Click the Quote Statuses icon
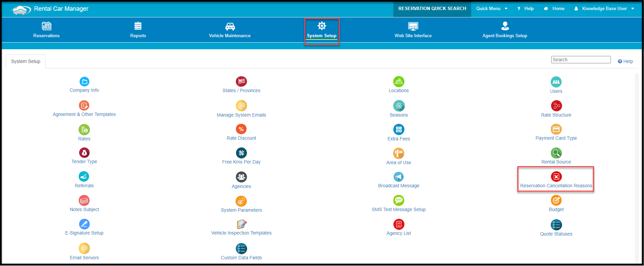Image resolution: width=644 pixels, height=266 pixels. [556, 225]
